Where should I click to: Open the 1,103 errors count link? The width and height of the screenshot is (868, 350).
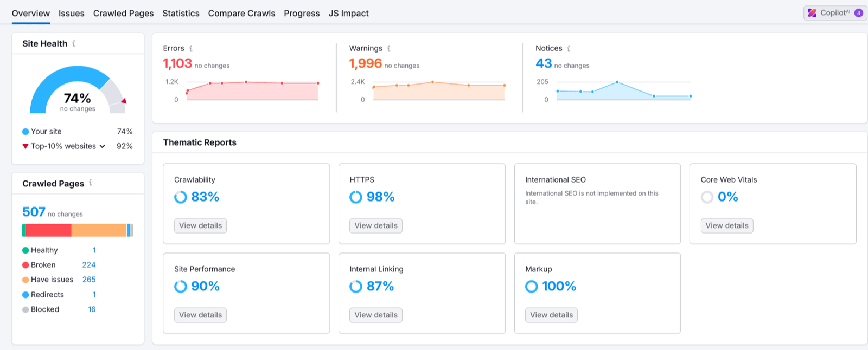[x=177, y=64]
